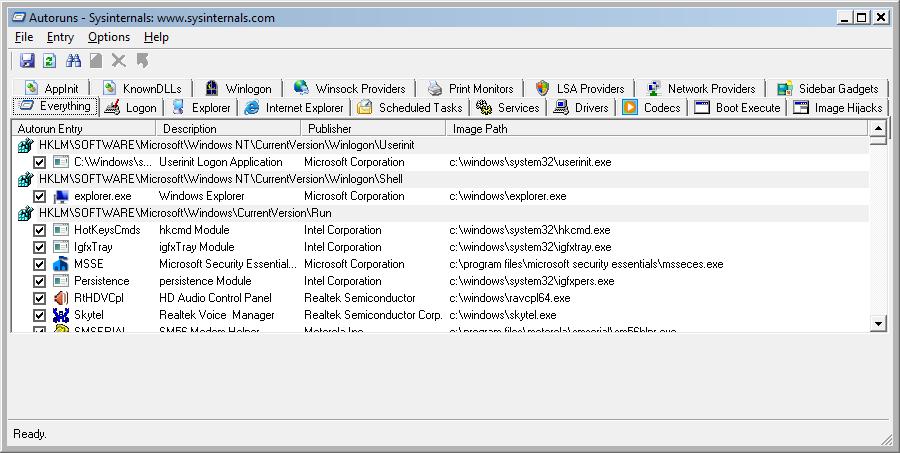Show the Drivers tab
The image size is (900, 453).
point(581,107)
